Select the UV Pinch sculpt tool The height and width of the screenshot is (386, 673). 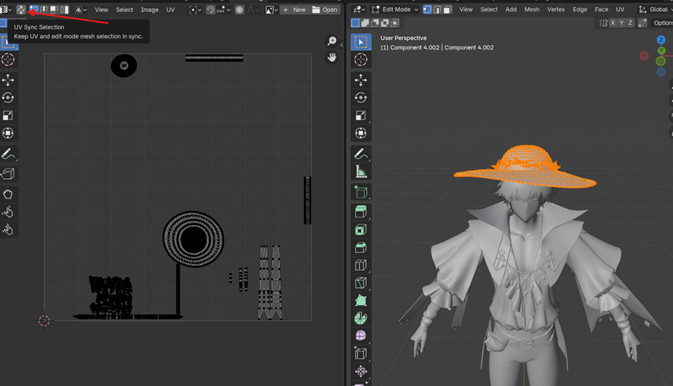8,230
